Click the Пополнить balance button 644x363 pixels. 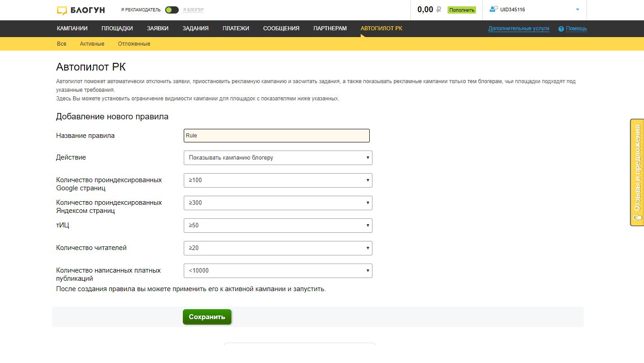click(462, 10)
